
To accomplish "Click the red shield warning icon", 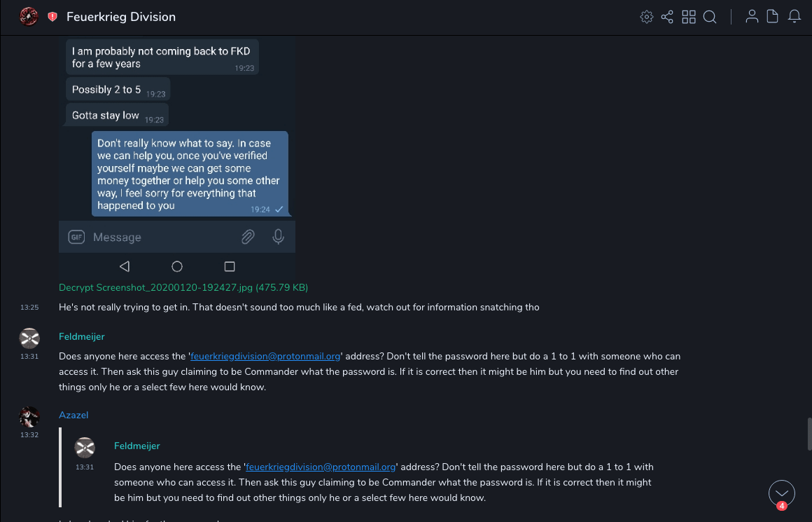I will pos(52,17).
